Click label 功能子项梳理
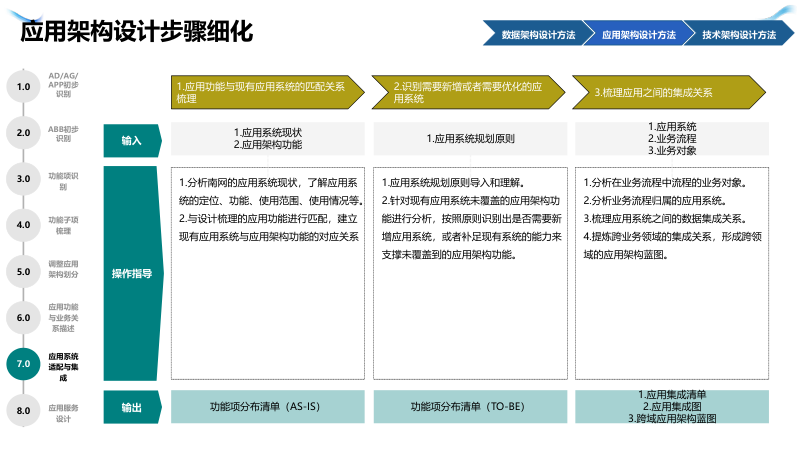 point(63,225)
